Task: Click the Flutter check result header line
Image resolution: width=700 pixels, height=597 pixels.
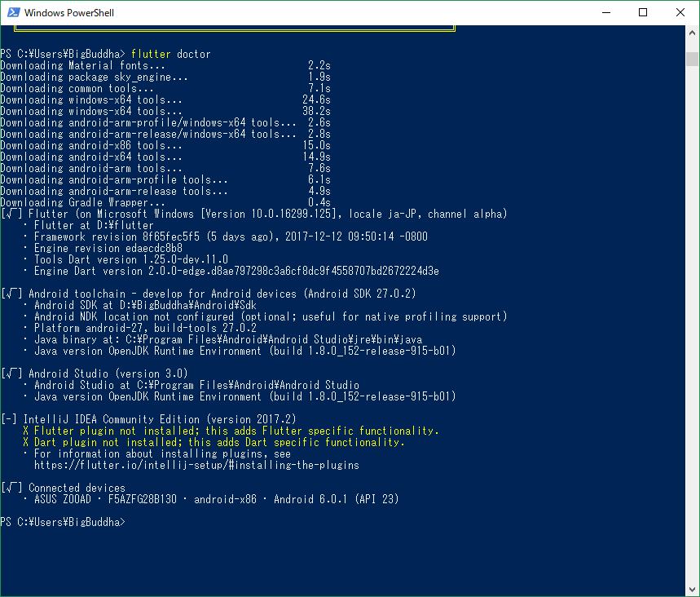Action: click(x=254, y=214)
